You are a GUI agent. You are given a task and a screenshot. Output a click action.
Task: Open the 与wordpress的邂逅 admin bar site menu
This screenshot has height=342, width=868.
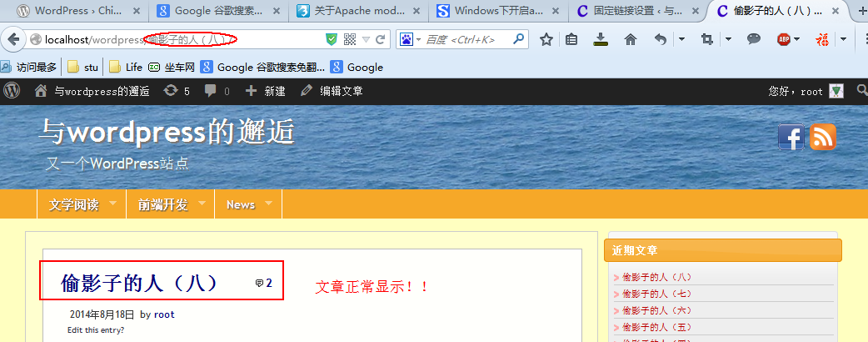92,91
